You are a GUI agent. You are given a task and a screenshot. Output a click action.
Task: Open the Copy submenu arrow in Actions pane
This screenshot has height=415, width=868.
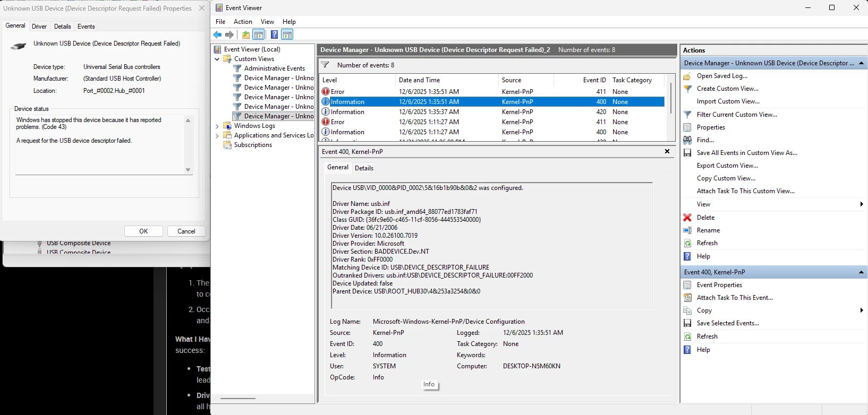tap(861, 310)
